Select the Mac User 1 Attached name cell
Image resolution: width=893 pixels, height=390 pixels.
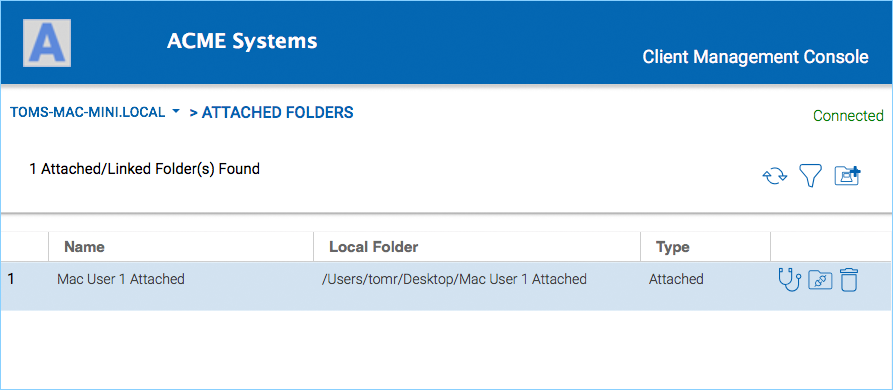click(121, 279)
